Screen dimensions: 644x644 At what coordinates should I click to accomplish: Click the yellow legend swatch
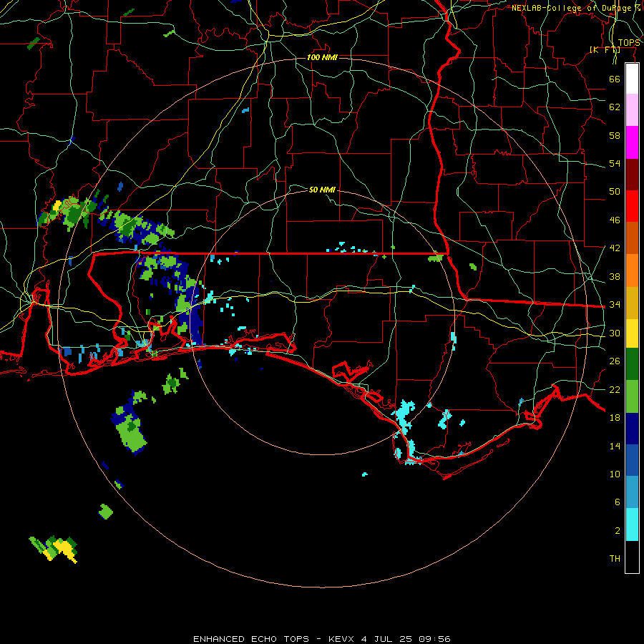tap(632, 333)
